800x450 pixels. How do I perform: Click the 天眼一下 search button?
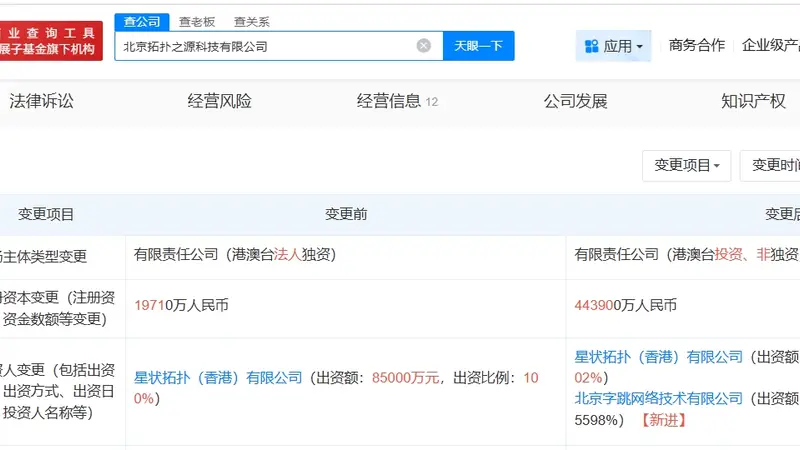point(479,46)
